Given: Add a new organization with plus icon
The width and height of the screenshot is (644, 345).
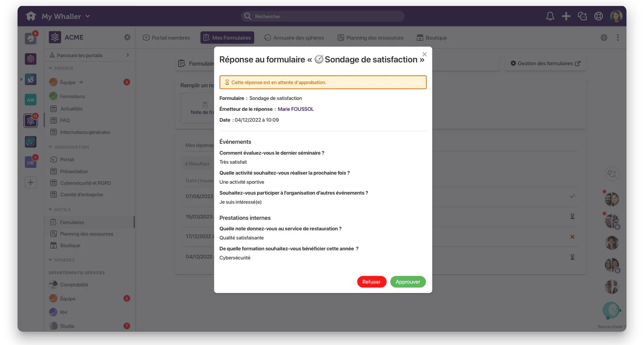Looking at the screenshot, I should (x=31, y=182).
